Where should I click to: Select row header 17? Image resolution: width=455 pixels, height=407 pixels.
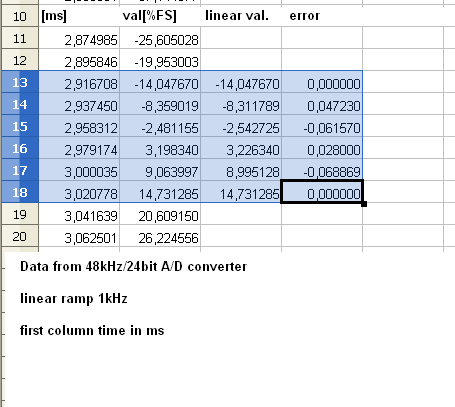pos(20,170)
